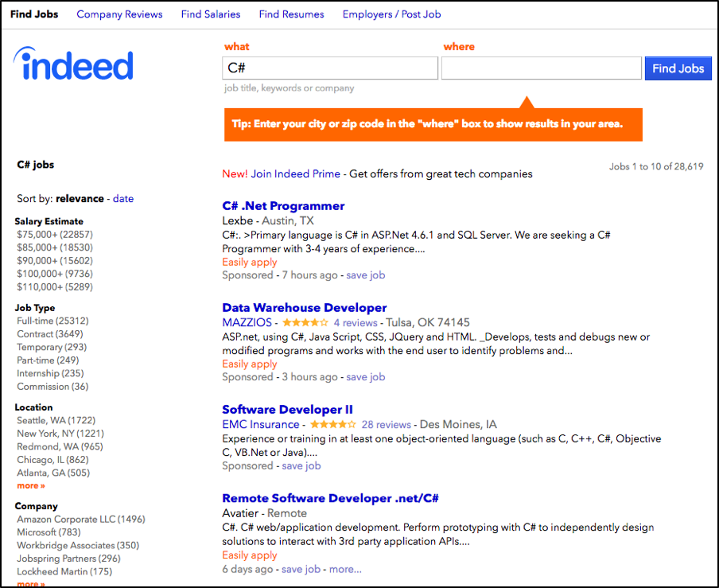
Task: Click the 'what' search field containing C#
Action: pos(330,68)
